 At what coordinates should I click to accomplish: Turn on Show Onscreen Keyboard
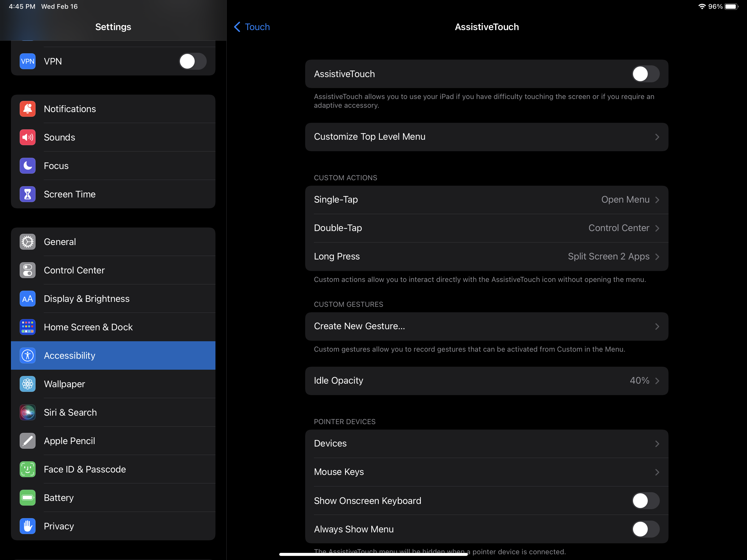pyautogui.click(x=645, y=501)
